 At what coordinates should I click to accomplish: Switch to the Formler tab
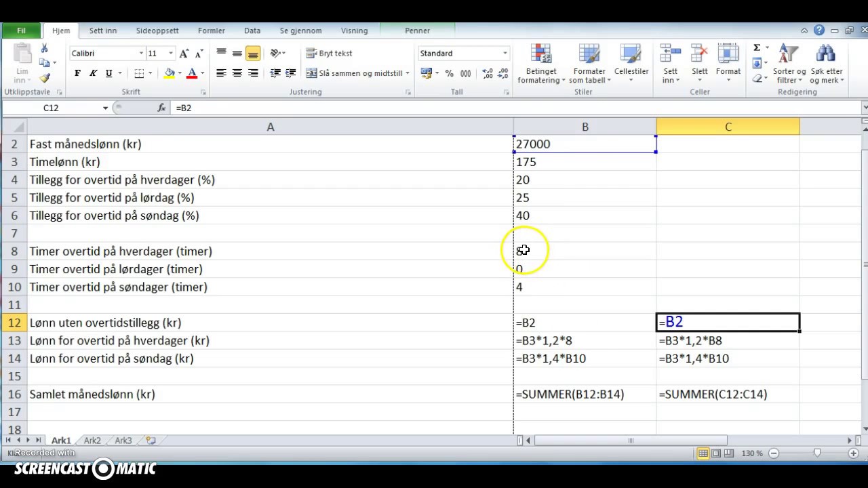click(212, 30)
